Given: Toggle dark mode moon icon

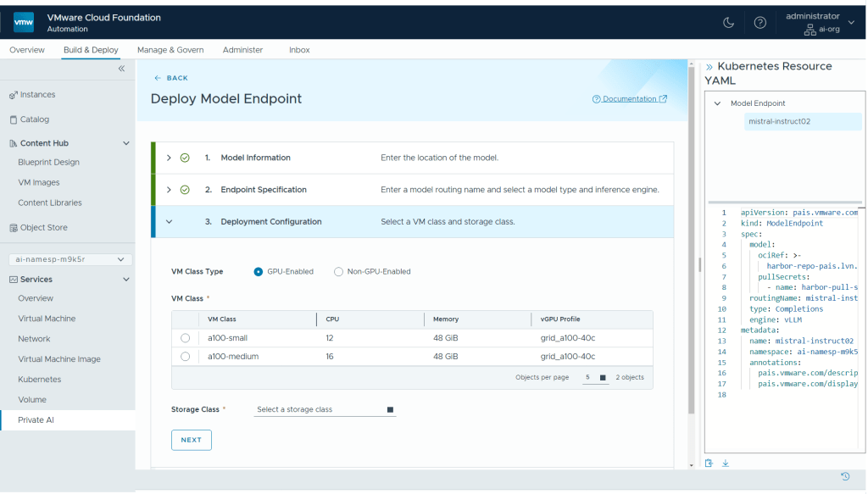Looking at the screenshot, I should pyautogui.click(x=728, y=23).
